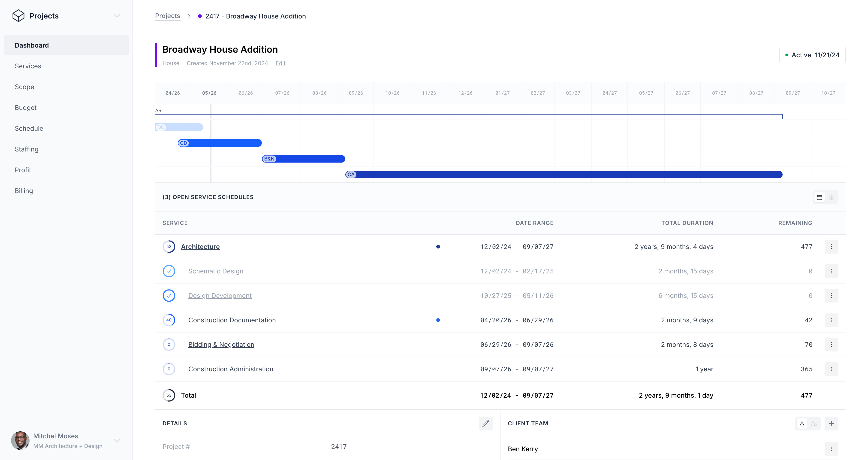Click the AR timeline line label
The image size is (868, 460).
pos(158,111)
